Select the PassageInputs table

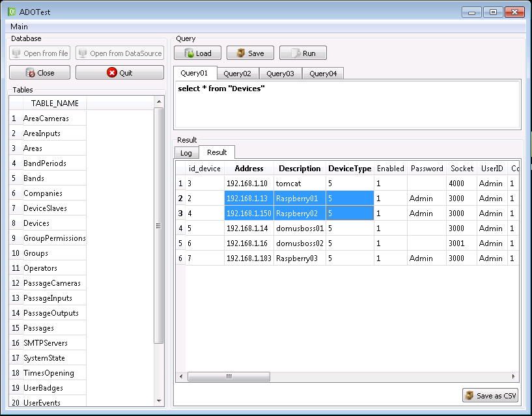point(54,298)
